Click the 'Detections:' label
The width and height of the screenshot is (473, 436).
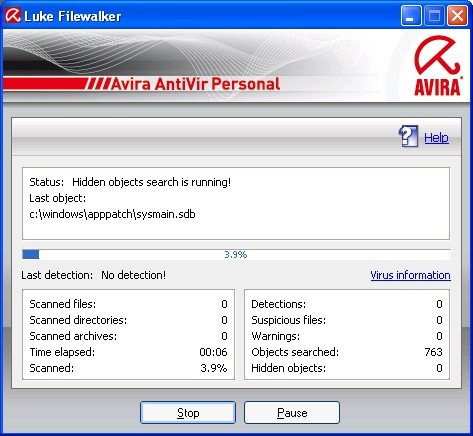[278, 304]
